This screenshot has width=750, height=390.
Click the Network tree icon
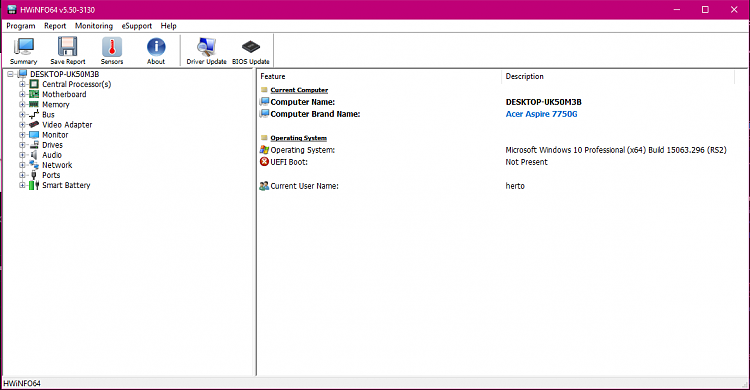tap(34, 165)
